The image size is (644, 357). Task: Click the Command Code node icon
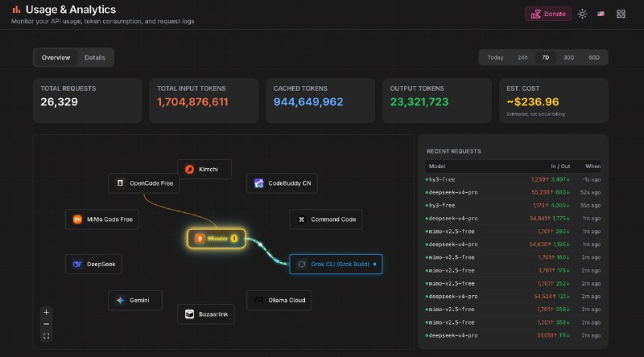pyautogui.click(x=301, y=220)
